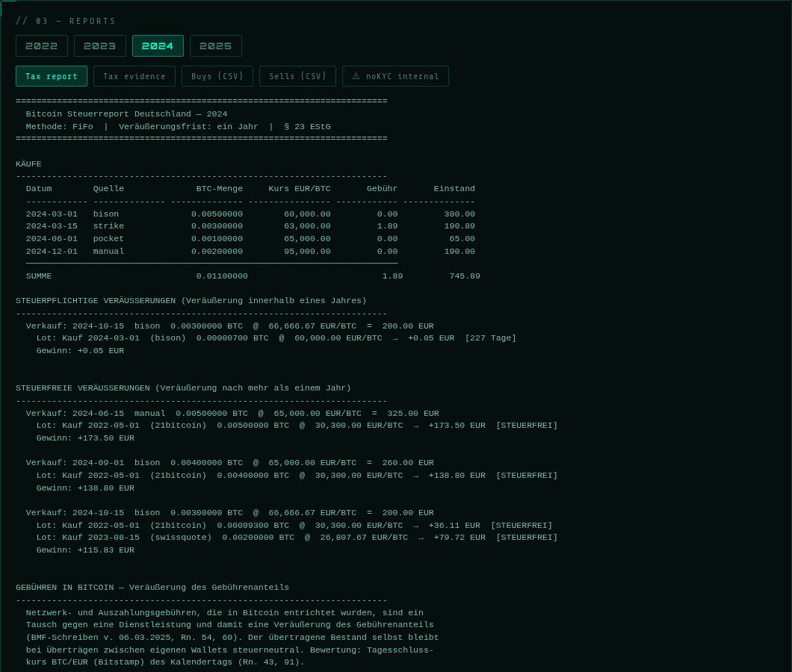The height and width of the screenshot is (672, 792).
Task: Click the 'Einstand' column header
Action: click(x=454, y=189)
